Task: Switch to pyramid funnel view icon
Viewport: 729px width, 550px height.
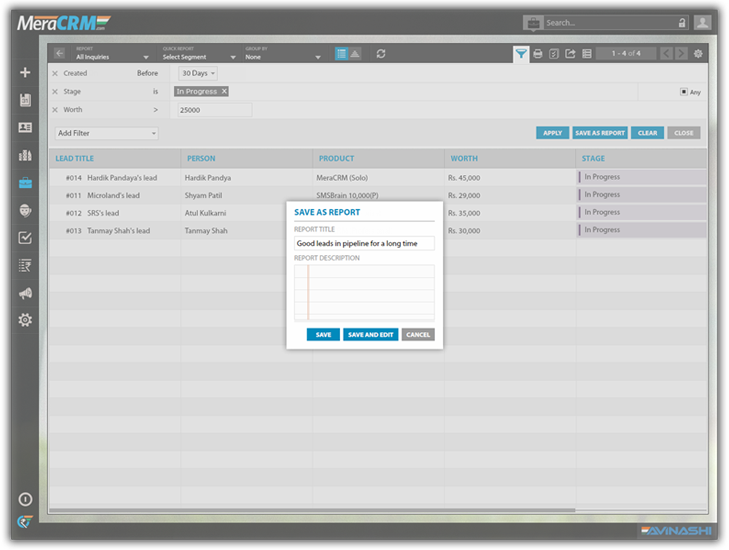Action: (x=355, y=54)
